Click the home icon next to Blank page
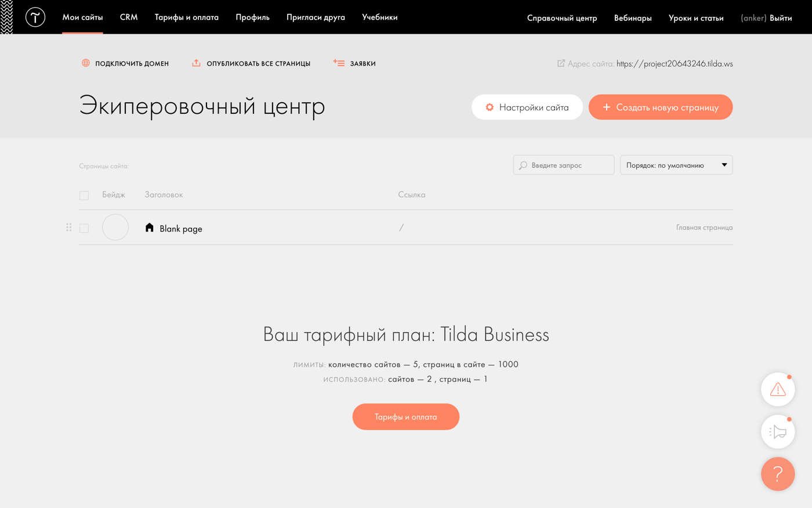 click(x=150, y=228)
